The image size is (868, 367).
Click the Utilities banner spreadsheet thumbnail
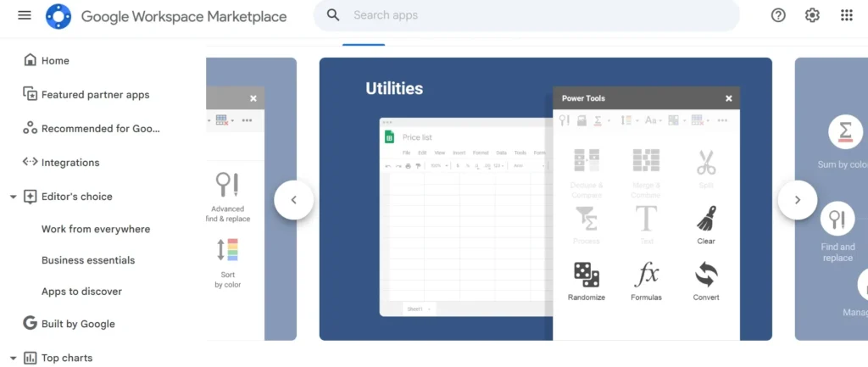466,216
